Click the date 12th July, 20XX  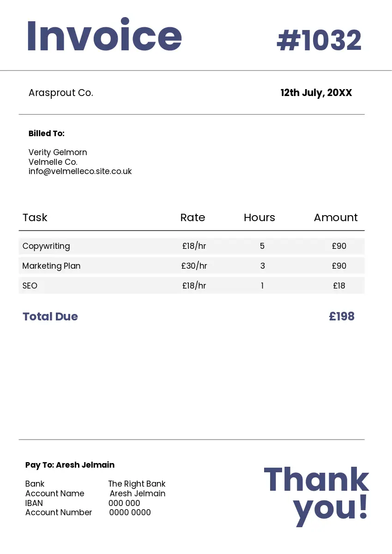pos(316,93)
